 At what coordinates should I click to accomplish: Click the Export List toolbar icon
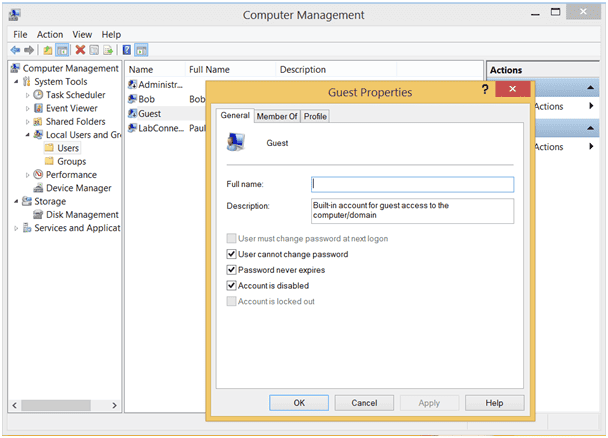coord(108,50)
